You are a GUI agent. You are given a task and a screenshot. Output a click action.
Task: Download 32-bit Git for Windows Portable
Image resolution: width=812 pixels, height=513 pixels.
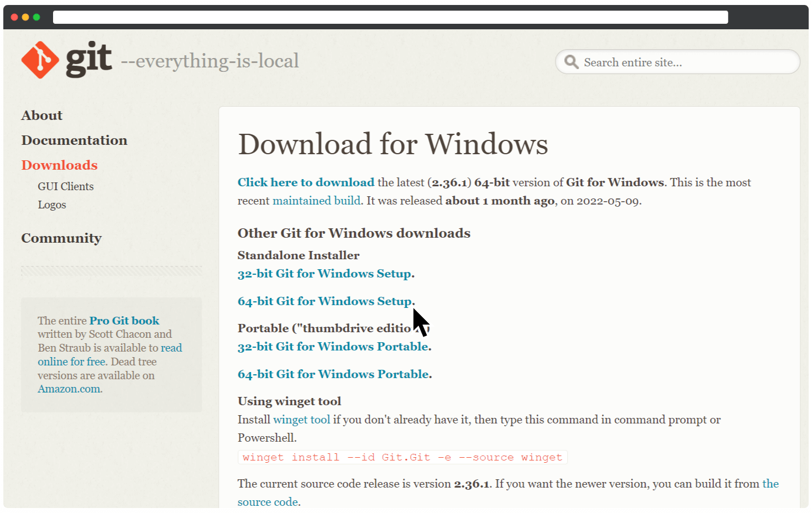pyautogui.click(x=333, y=347)
